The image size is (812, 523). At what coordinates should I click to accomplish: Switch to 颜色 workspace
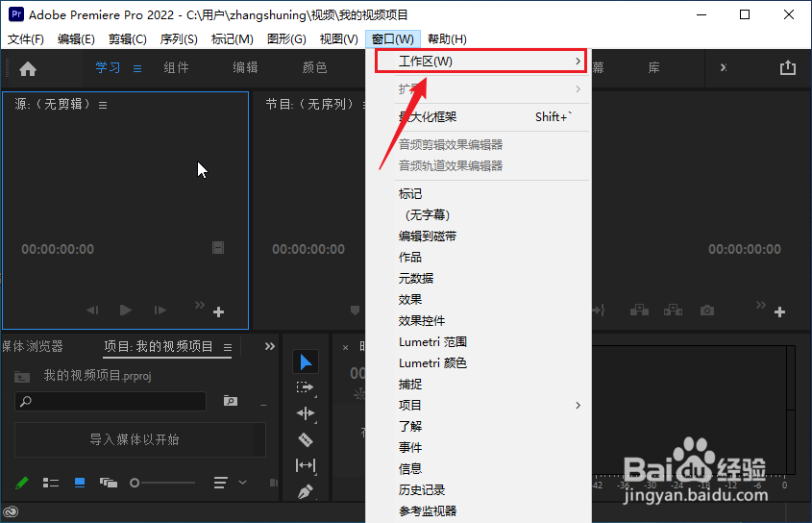tap(315, 67)
